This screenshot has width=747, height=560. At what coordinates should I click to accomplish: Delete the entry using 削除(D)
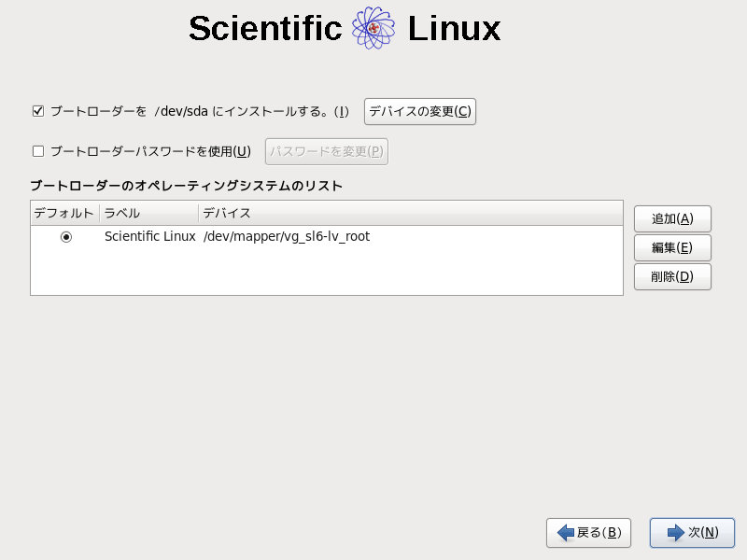click(x=672, y=276)
